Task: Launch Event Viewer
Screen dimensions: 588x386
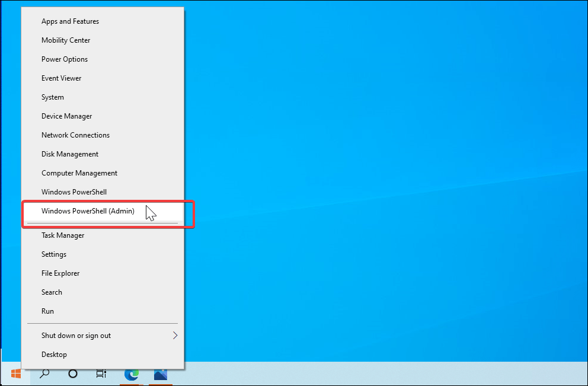Action: pyautogui.click(x=103, y=78)
